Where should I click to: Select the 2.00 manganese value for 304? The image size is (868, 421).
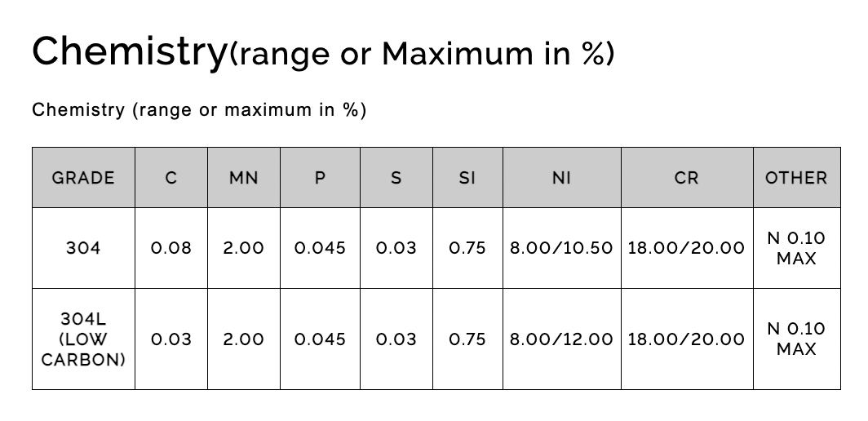tap(243, 248)
